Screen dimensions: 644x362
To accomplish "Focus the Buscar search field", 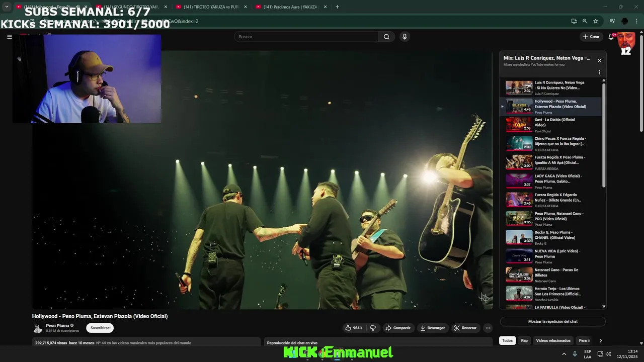I will click(306, 37).
